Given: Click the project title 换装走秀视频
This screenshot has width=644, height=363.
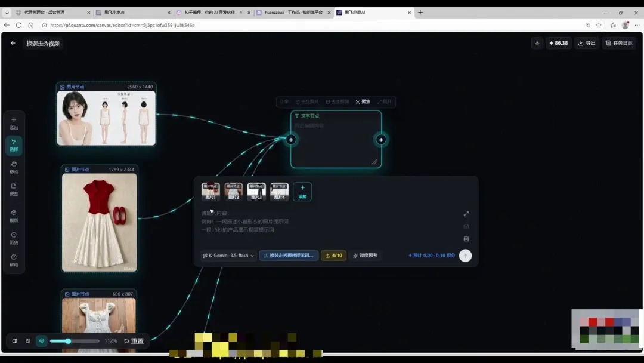Looking at the screenshot, I should 43,43.
